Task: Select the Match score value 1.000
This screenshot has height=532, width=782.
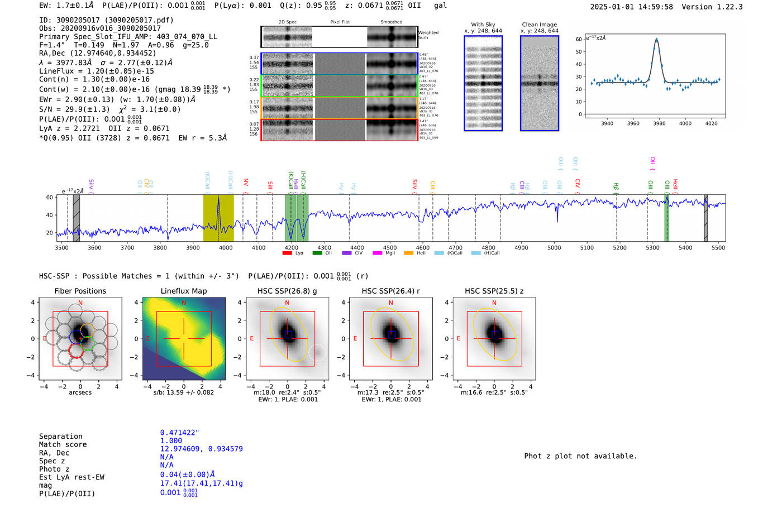Action: pyautogui.click(x=171, y=441)
